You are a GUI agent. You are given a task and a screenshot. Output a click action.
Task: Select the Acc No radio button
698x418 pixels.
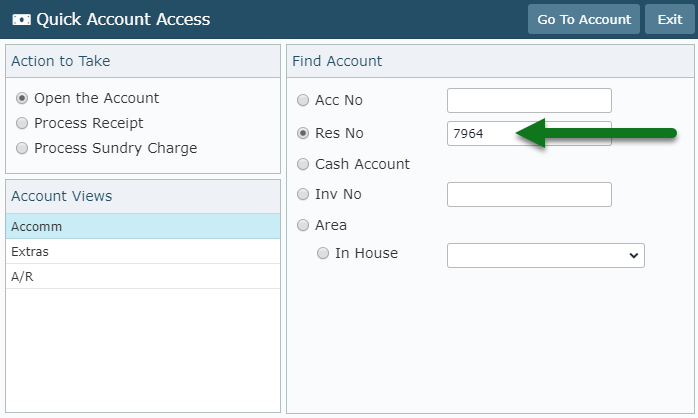click(303, 100)
